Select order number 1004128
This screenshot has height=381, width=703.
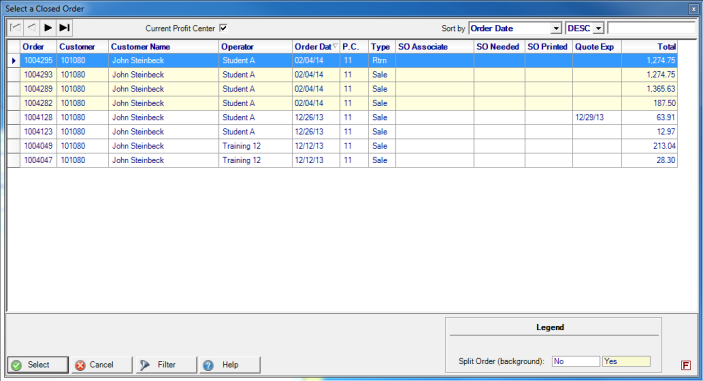click(38, 117)
